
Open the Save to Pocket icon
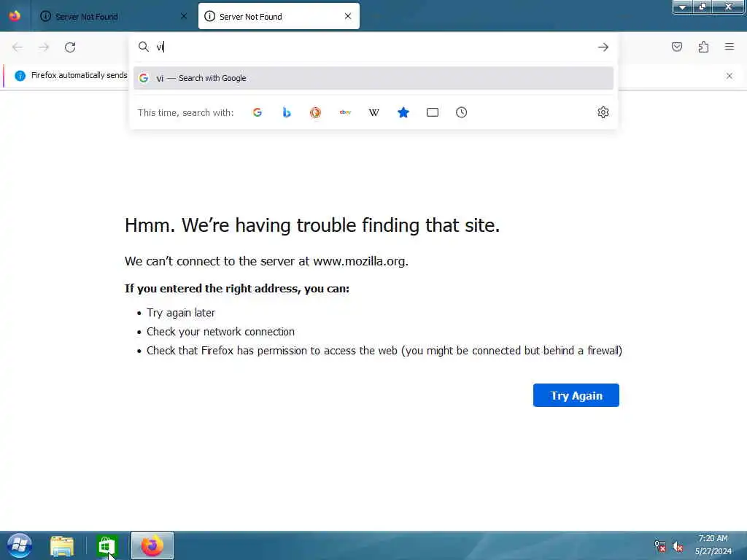point(676,47)
